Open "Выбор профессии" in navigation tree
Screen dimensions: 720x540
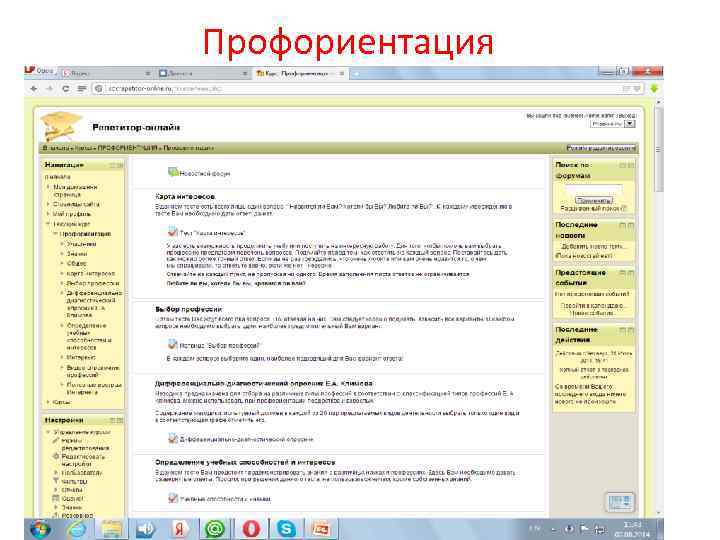[x=93, y=283]
